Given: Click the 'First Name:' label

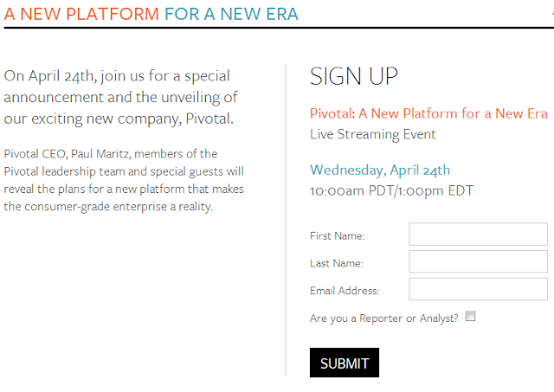Looking at the screenshot, I should click(x=337, y=236).
